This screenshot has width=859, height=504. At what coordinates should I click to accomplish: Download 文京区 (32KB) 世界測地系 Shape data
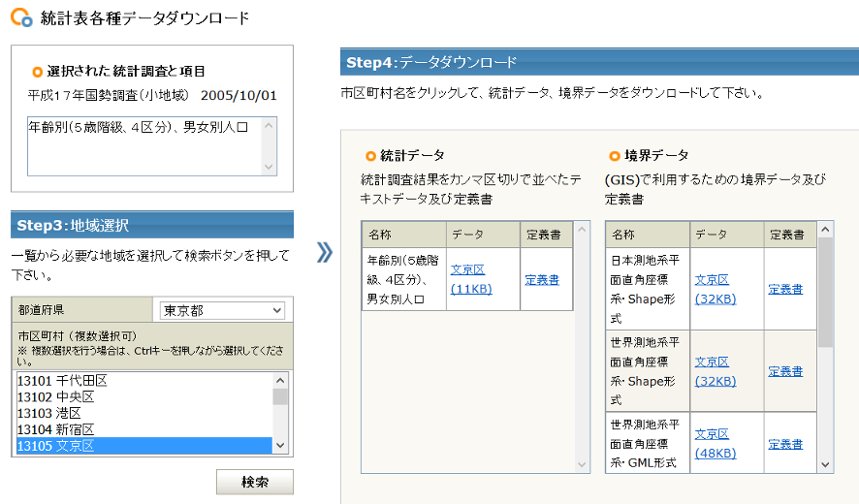(716, 371)
